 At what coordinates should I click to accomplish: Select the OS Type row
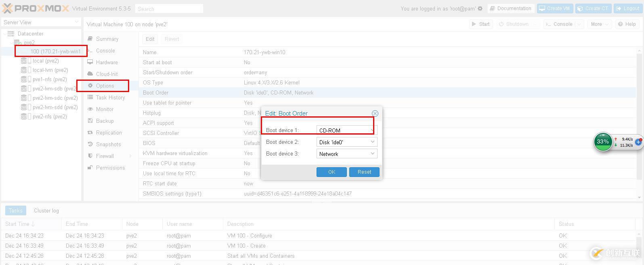point(388,82)
